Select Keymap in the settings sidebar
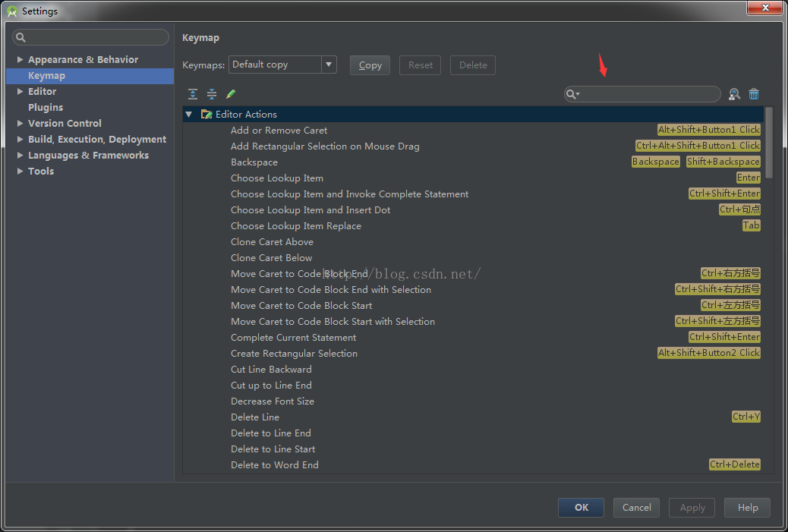Screen dimensions: 788x532 point(90,76)
